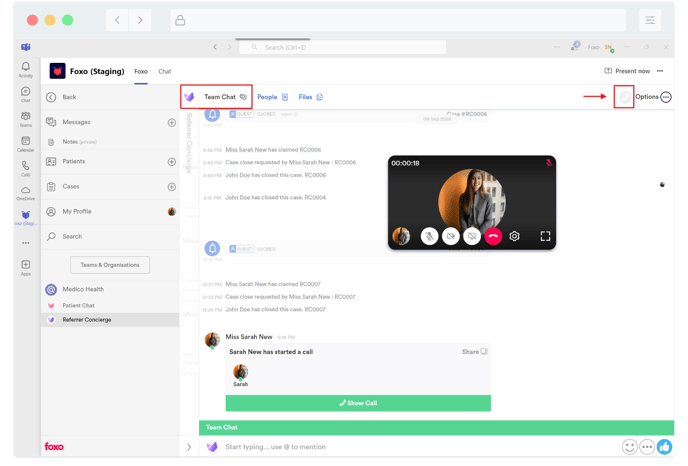Screen dimensions: 688x466
Task: Open Teams settings ellipsis in header
Action: [557, 47]
